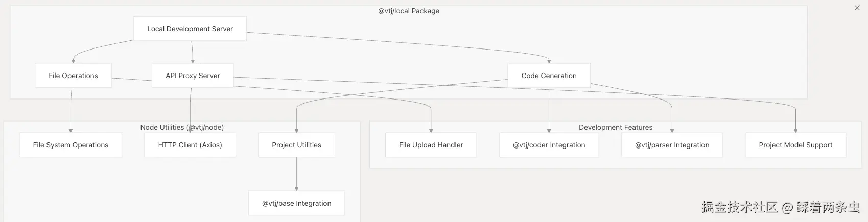Select the @vtj/base Integration node
The width and height of the screenshot is (868, 222).
tap(296, 203)
